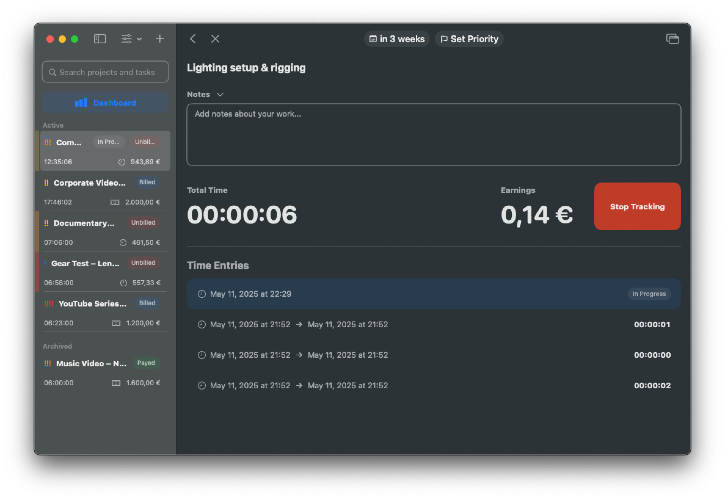Viewport: 725px width, 500px height.
Task: Click the clock icon beside 461,50 €
Action: (x=123, y=242)
